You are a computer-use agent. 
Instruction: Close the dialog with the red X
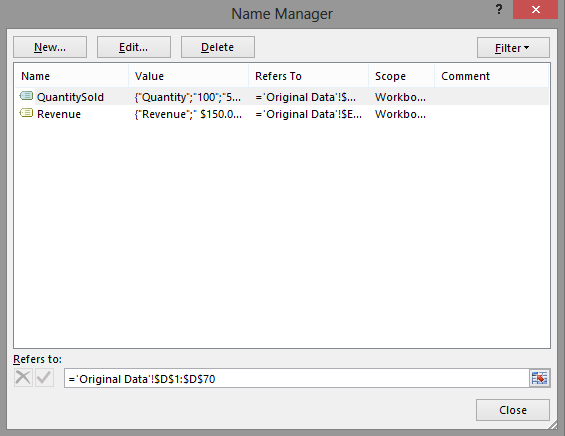[x=535, y=9]
